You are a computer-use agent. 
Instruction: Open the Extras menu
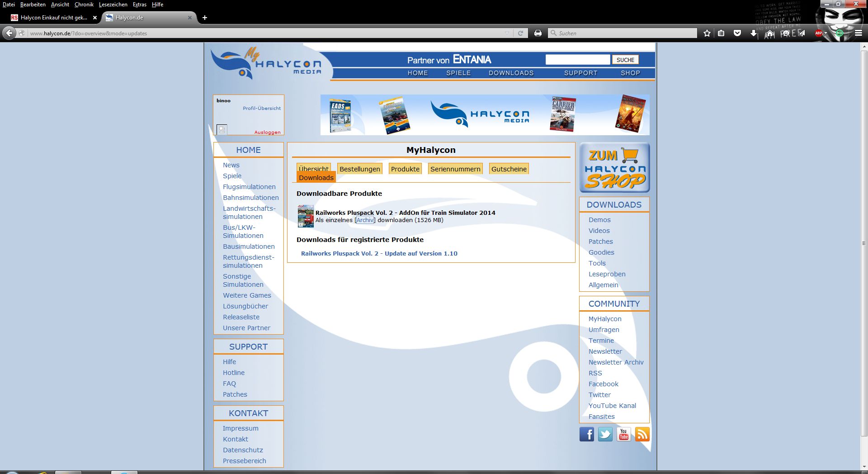tap(140, 5)
